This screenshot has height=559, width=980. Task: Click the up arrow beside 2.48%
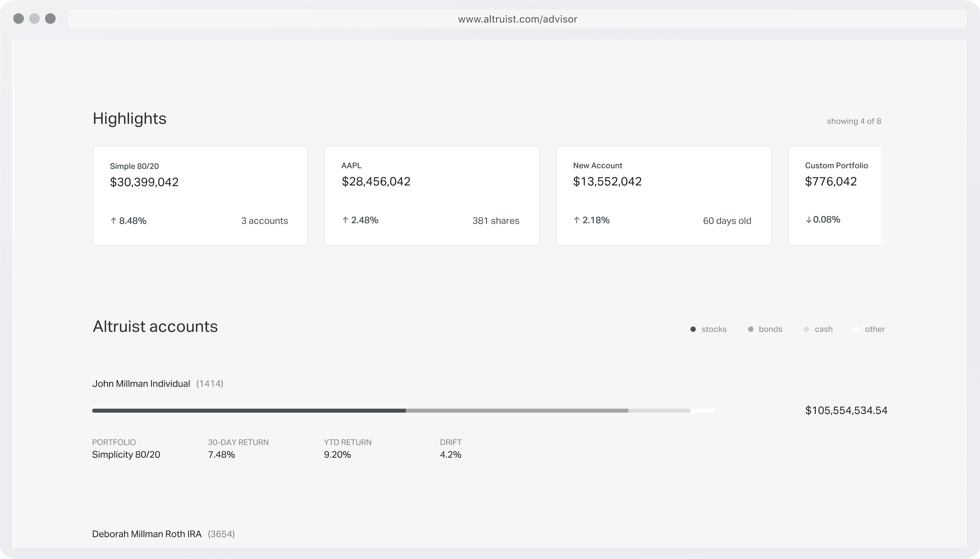(x=345, y=220)
